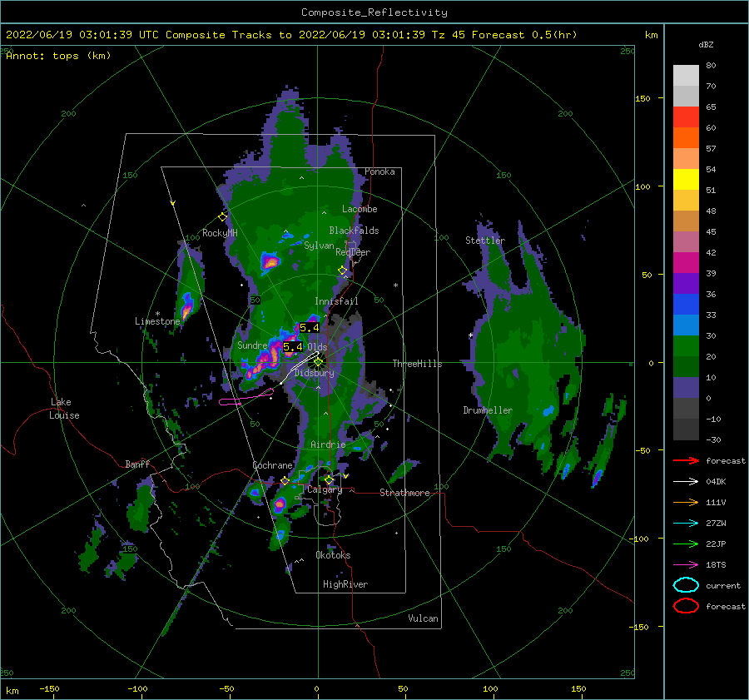Click the magenta 18TS storm track ellipse

[x=246, y=398]
